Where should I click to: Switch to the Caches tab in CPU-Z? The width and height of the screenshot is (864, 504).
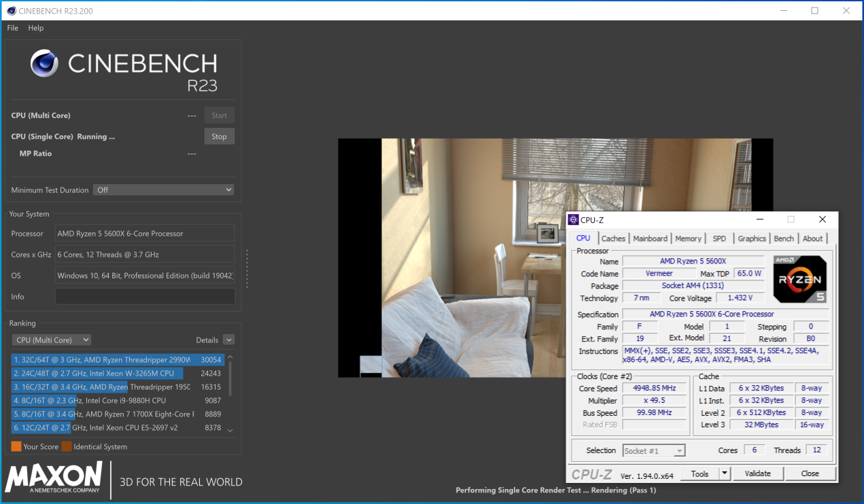pos(613,238)
